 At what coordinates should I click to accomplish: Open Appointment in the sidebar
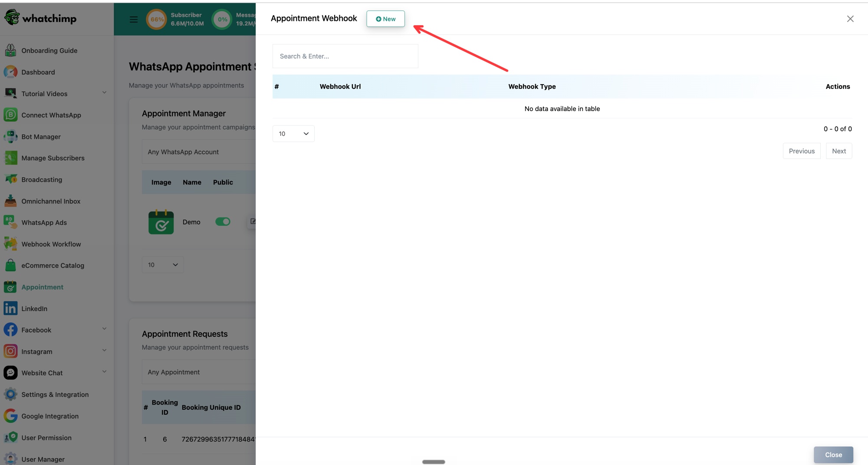(42, 287)
